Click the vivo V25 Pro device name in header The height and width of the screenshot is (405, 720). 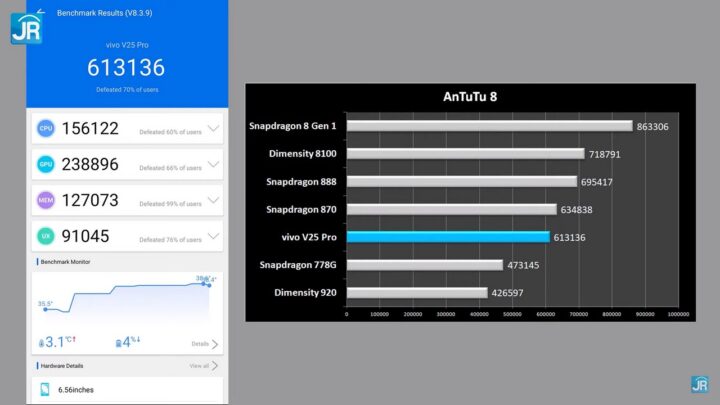click(127, 45)
